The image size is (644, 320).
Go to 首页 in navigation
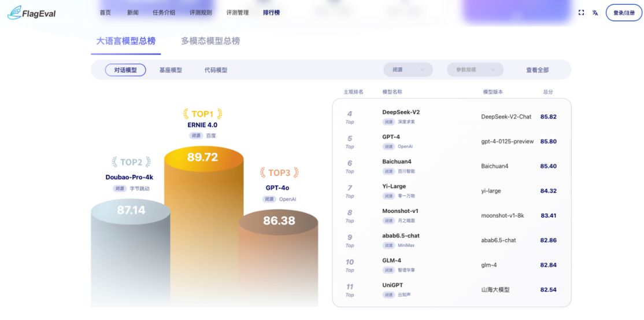[x=105, y=13]
